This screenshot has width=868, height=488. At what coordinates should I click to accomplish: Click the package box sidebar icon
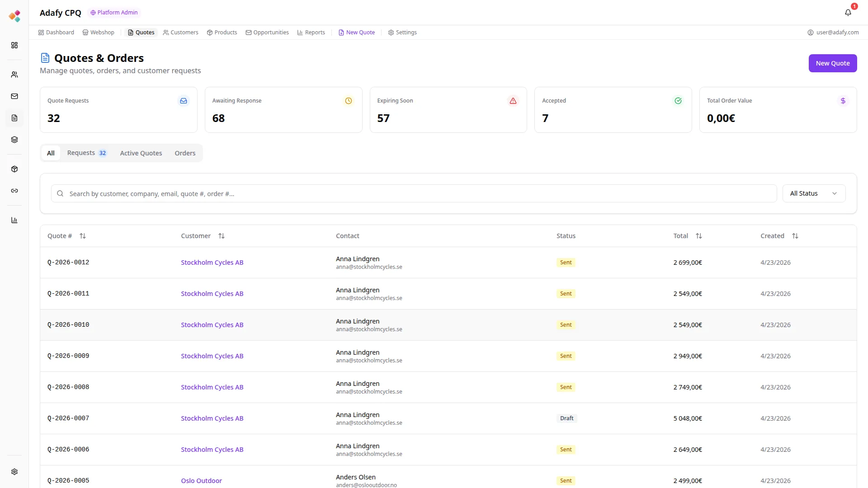[x=14, y=169]
